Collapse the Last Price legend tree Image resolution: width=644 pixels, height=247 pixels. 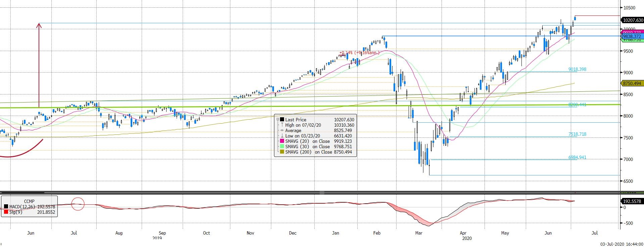(278, 120)
